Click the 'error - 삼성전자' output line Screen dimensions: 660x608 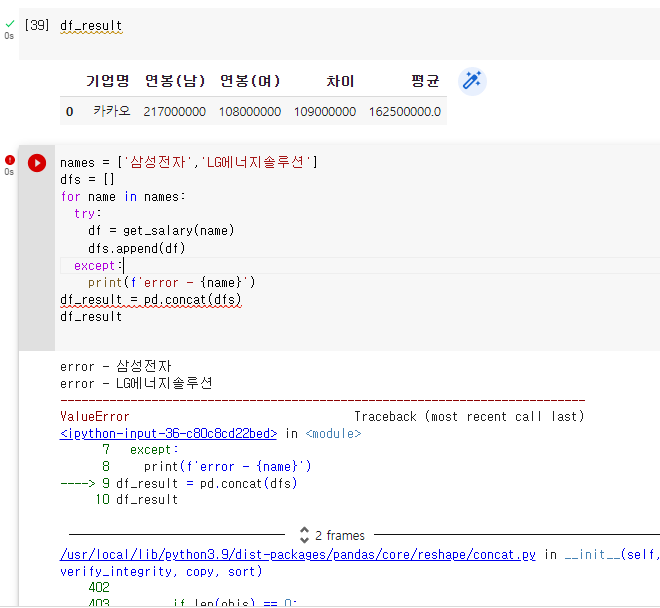point(116,366)
